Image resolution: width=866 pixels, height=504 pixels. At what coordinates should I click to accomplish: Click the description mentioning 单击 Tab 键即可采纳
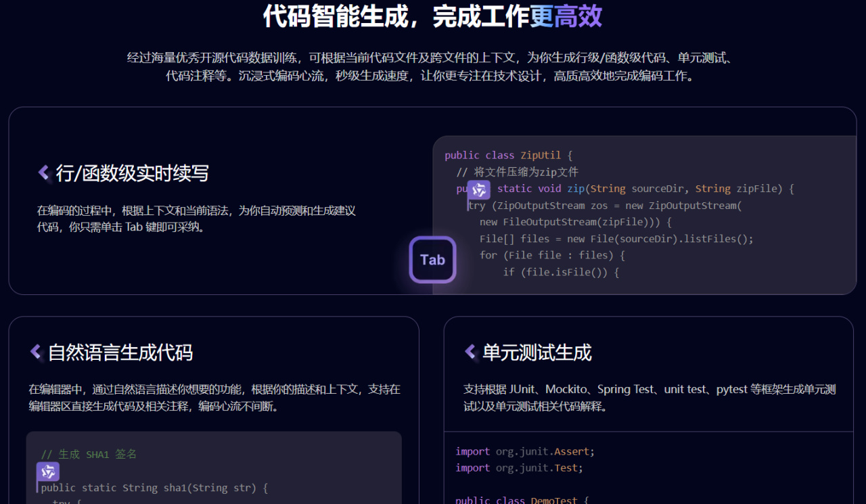[196, 219]
